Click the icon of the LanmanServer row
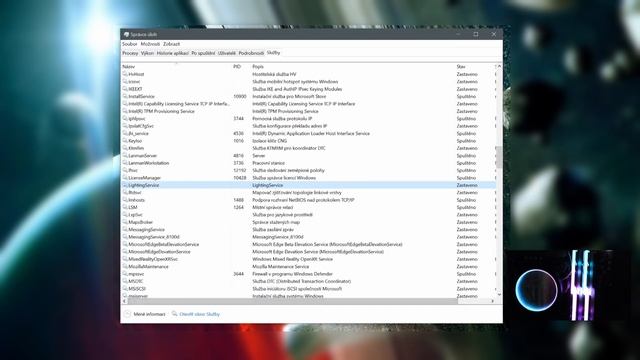The width and height of the screenshot is (640, 360). pyautogui.click(x=125, y=156)
